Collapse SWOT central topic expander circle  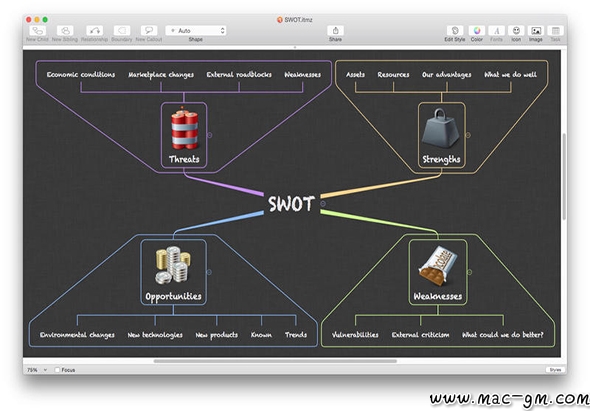323,204
